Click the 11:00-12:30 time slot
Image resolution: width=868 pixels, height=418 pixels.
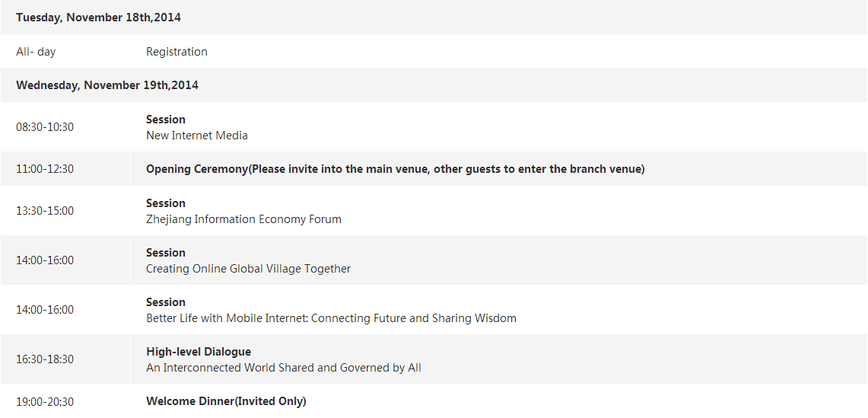coord(45,169)
